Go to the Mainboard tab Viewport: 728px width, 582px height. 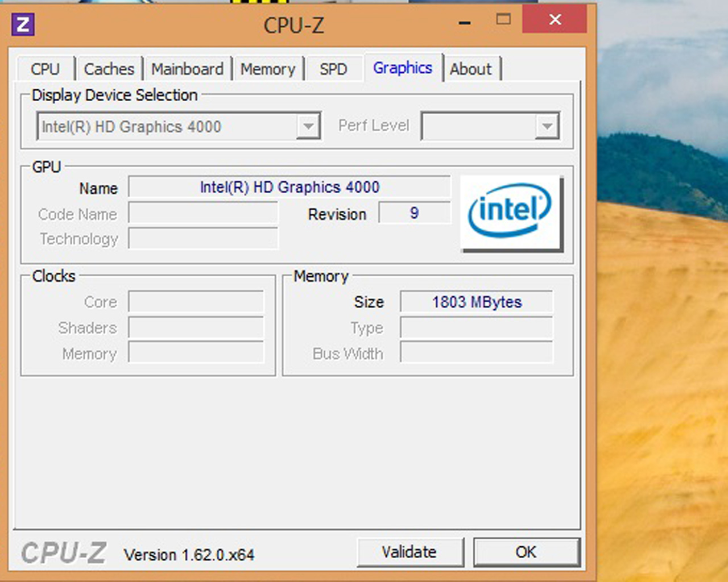pyautogui.click(x=187, y=69)
